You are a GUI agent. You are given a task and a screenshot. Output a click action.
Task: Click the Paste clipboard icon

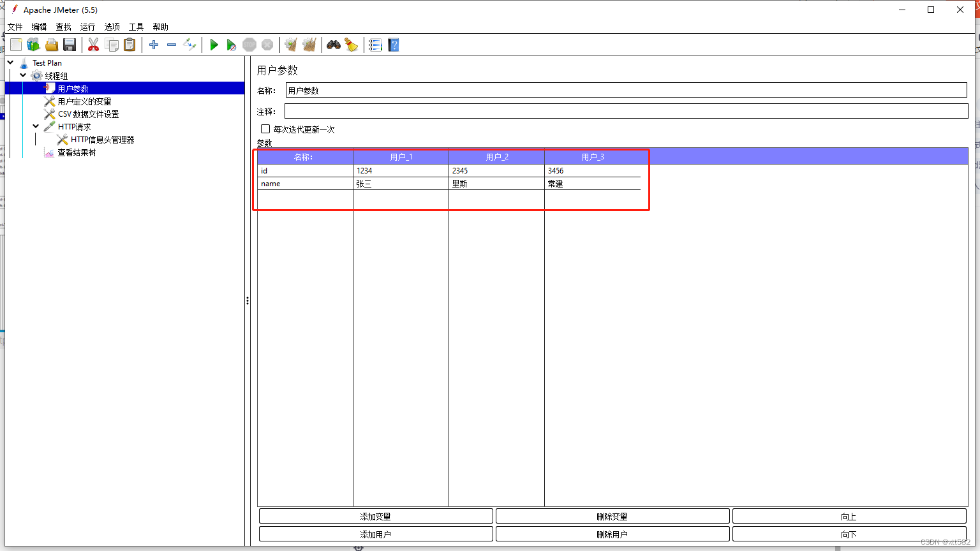130,45
